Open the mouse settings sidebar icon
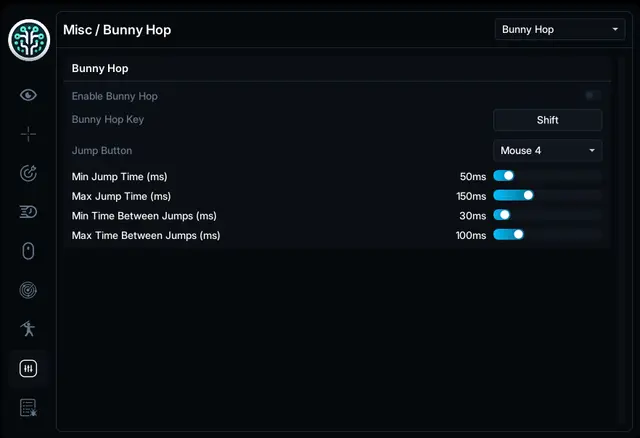640x438 pixels. pyautogui.click(x=28, y=251)
